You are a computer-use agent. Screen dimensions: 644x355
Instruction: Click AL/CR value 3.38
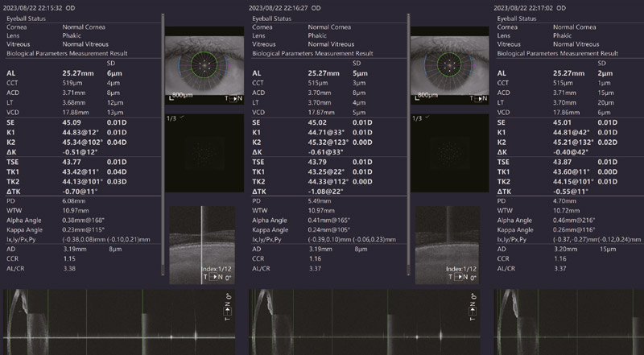coord(69,269)
